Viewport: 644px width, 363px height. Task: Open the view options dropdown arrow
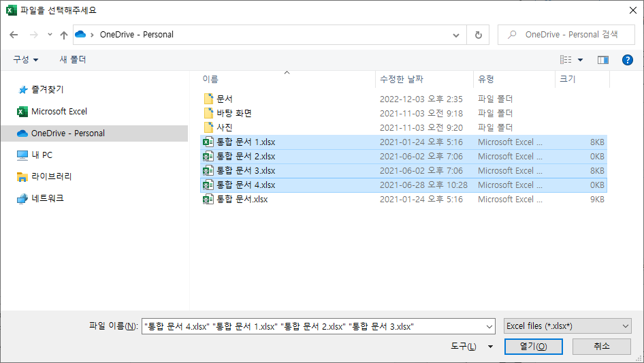(x=580, y=60)
